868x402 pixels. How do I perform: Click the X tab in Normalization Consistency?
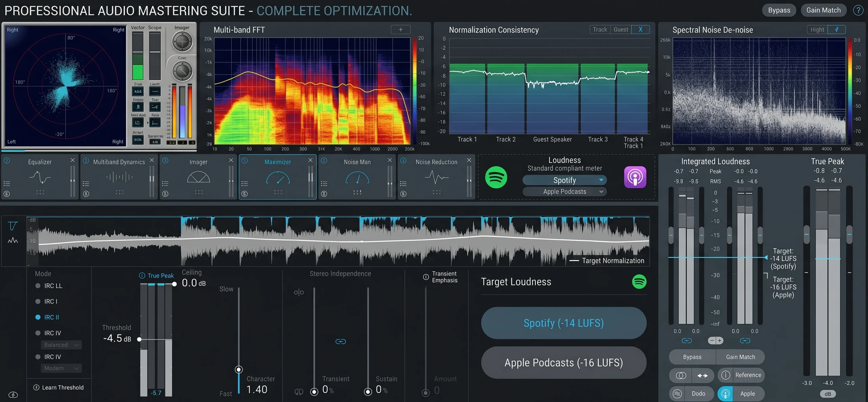[x=640, y=29]
